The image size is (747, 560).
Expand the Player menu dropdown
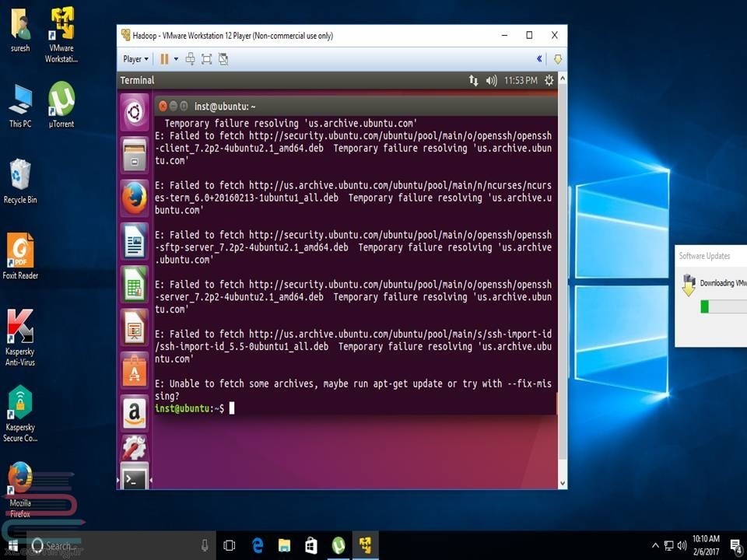tap(135, 59)
